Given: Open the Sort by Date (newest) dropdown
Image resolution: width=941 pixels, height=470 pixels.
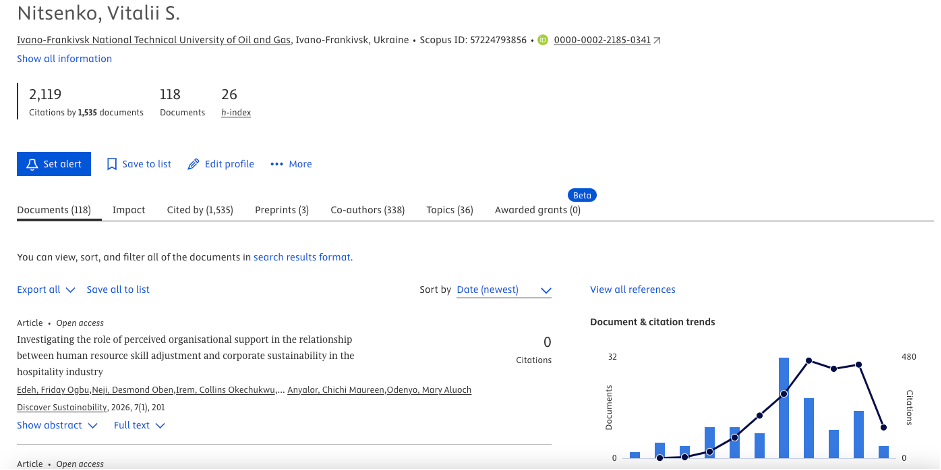Looking at the screenshot, I should pyautogui.click(x=504, y=290).
